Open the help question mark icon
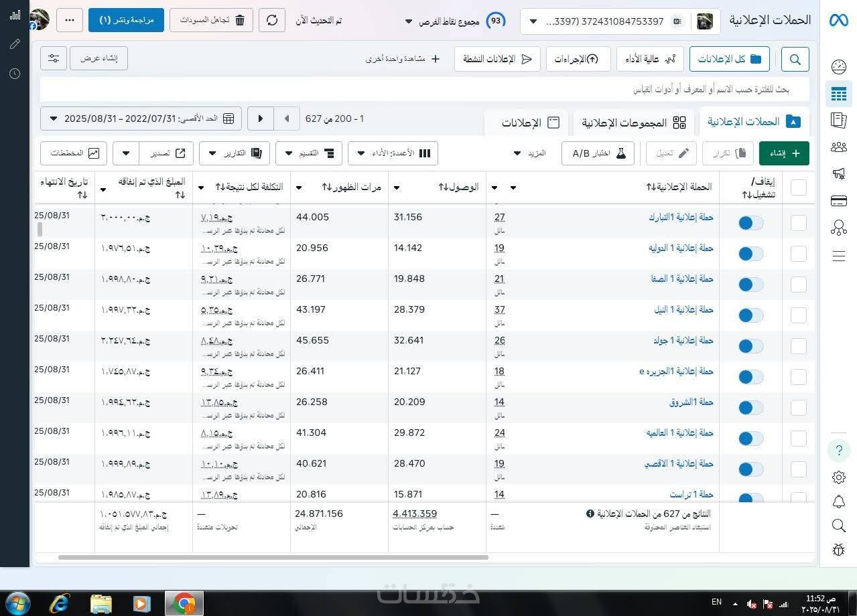The width and height of the screenshot is (857, 616). click(838, 451)
